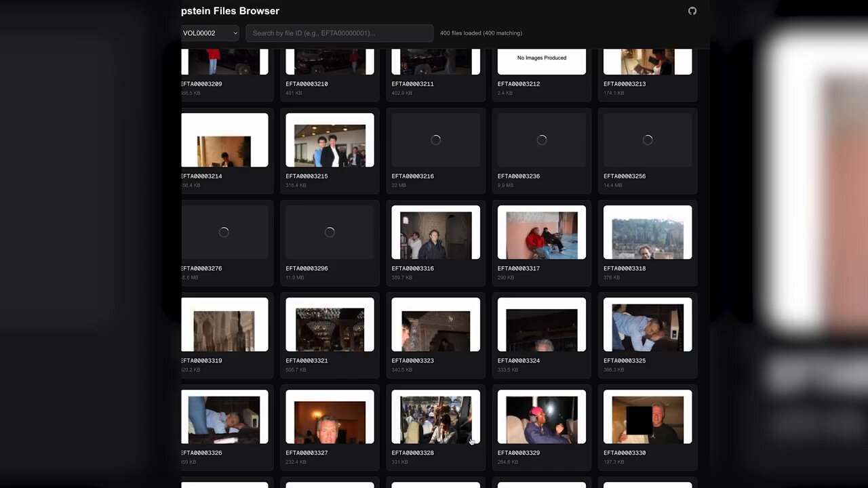
Task: Open thumbnail EFTA00003327
Action: click(330, 416)
